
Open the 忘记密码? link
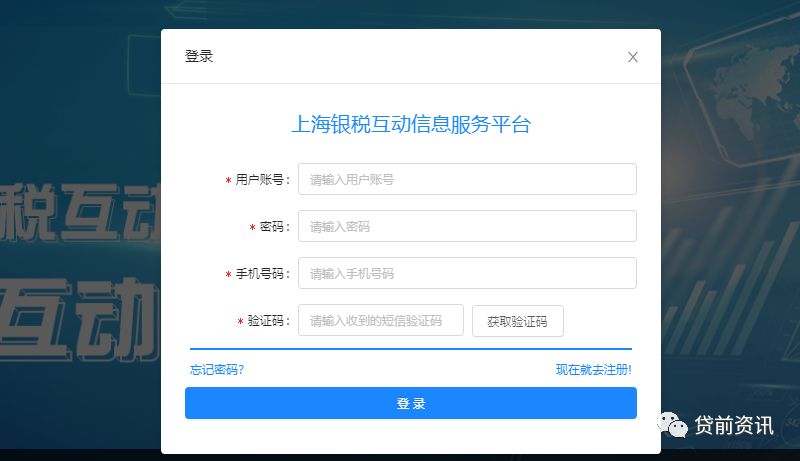click(x=217, y=370)
